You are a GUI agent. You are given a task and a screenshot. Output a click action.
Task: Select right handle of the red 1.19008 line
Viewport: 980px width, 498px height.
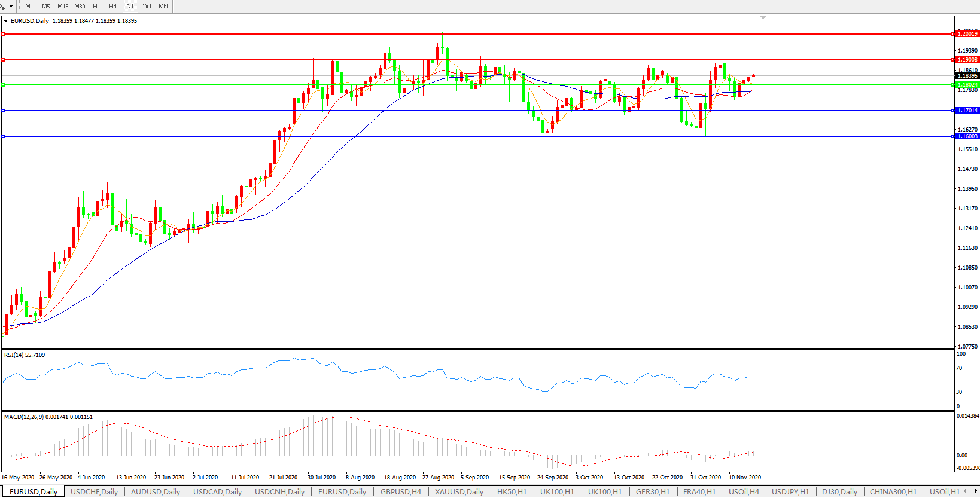pyautogui.click(x=952, y=60)
